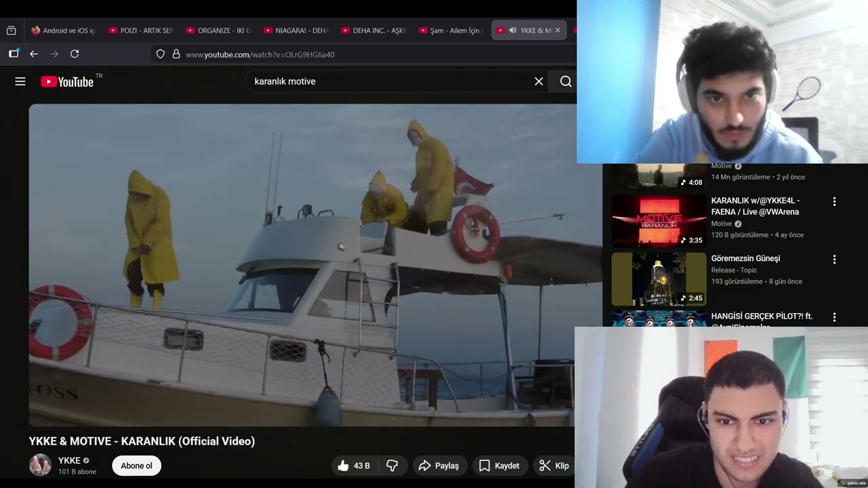Switch to the 'DEHA INC. - AŞKI' tab

pos(374,30)
